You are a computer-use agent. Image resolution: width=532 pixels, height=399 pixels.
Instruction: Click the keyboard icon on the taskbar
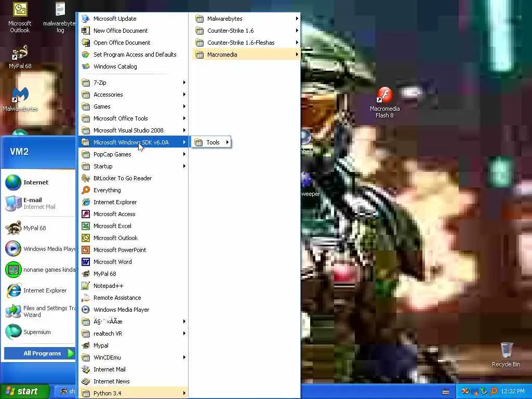tap(446, 392)
